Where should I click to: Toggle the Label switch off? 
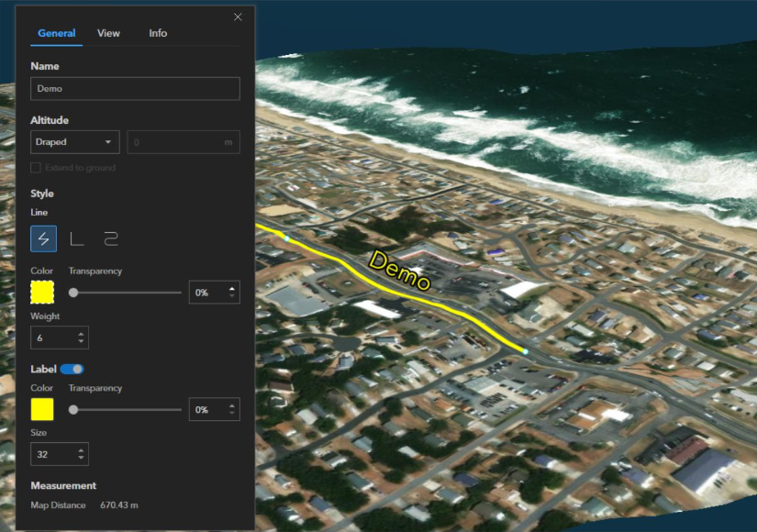(72, 370)
